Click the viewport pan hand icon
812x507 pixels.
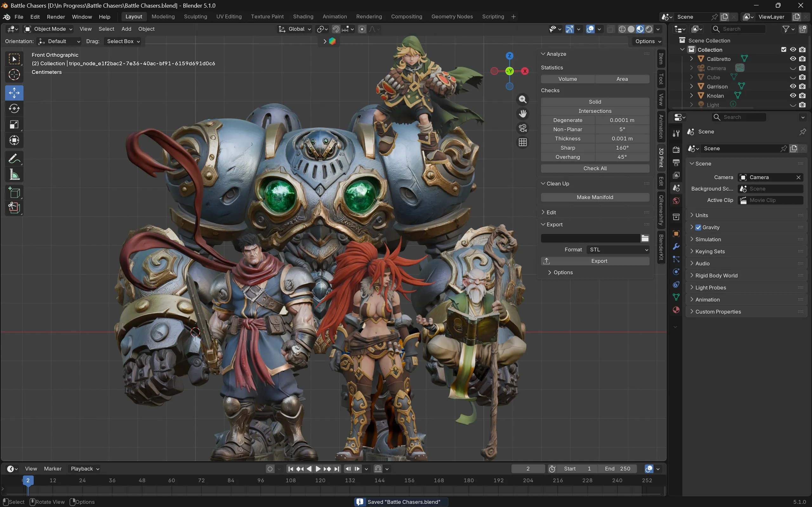click(x=522, y=114)
